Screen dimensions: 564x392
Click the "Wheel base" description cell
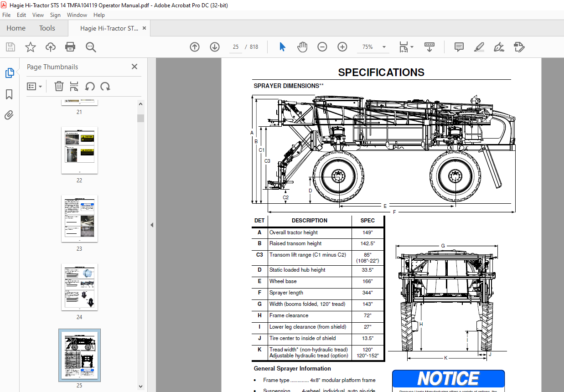tap(283, 281)
